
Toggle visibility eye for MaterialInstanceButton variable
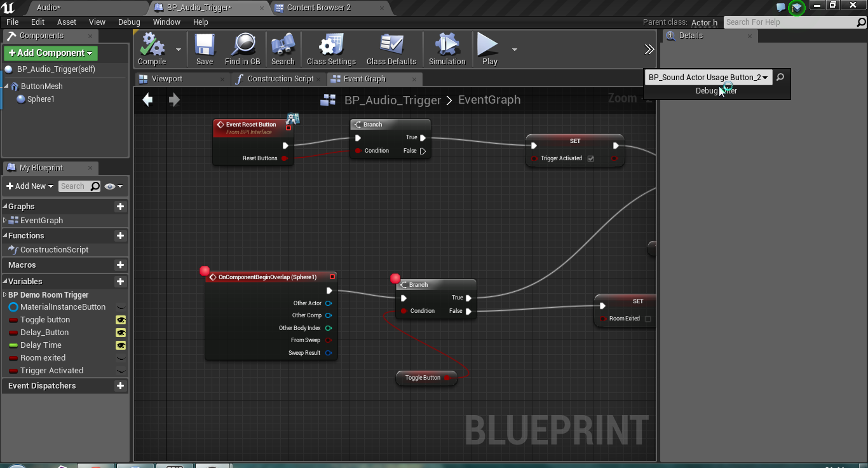121,307
